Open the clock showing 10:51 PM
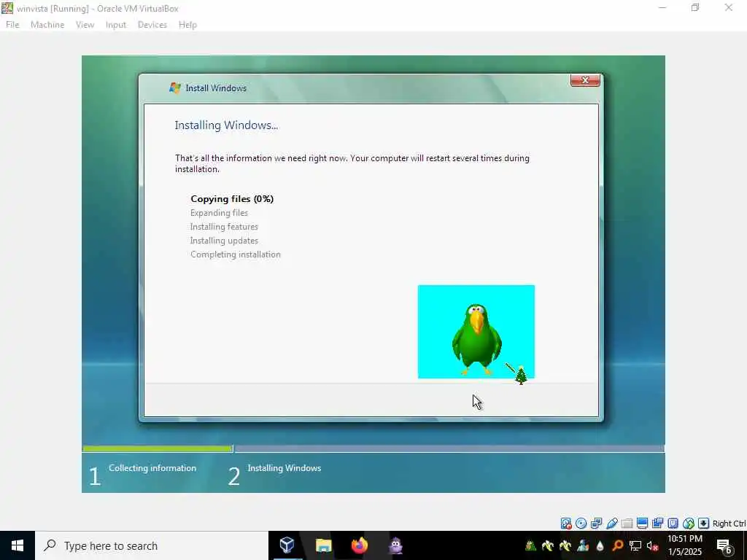Image resolution: width=747 pixels, height=560 pixels. pos(685,545)
